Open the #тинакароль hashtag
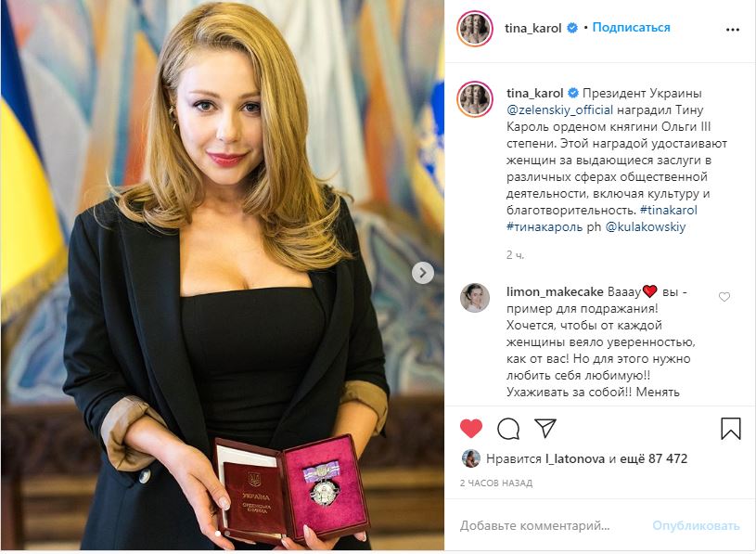756x554 pixels. (x=545, y=227)
